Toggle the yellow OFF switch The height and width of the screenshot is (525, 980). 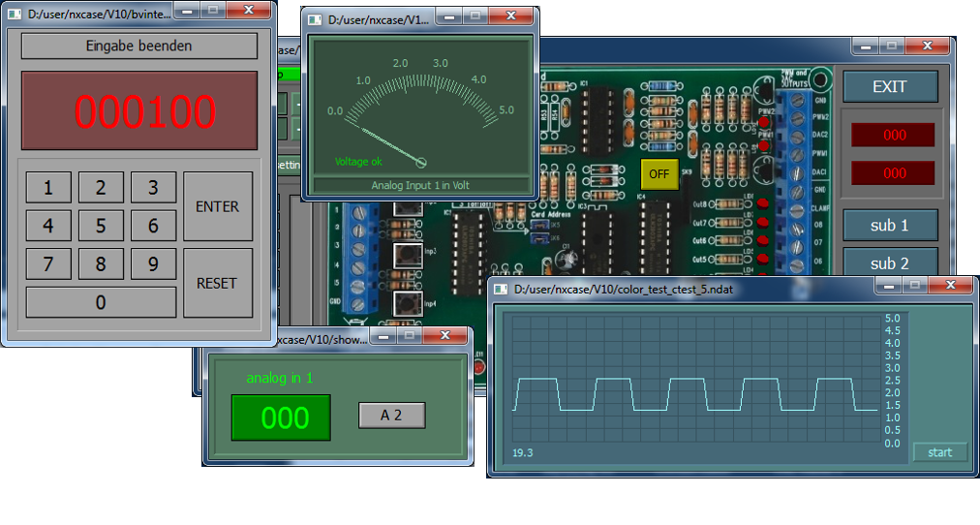coord(658,174)
